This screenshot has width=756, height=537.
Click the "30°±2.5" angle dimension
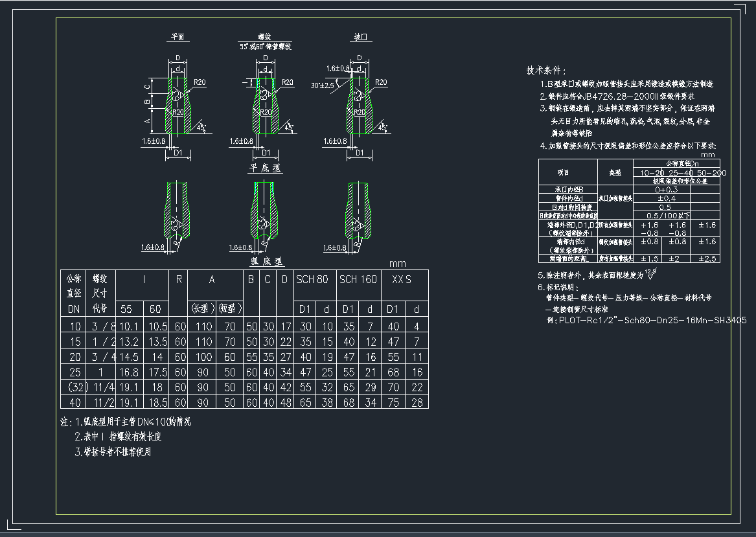322,85
